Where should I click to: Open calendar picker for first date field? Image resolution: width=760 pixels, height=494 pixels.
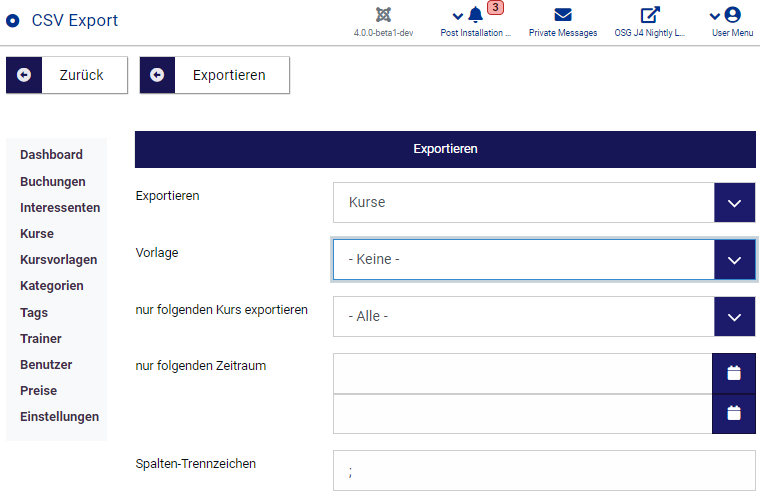[734, 373]
